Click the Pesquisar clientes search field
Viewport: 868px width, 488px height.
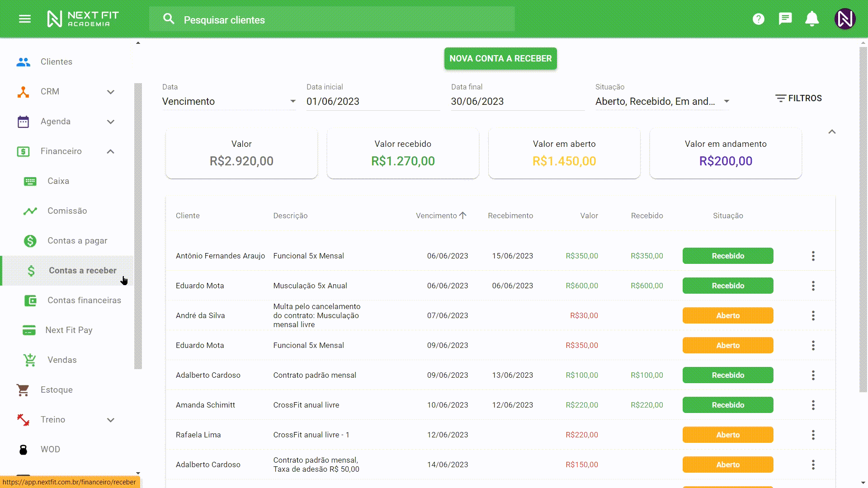(x=332, y=20)
